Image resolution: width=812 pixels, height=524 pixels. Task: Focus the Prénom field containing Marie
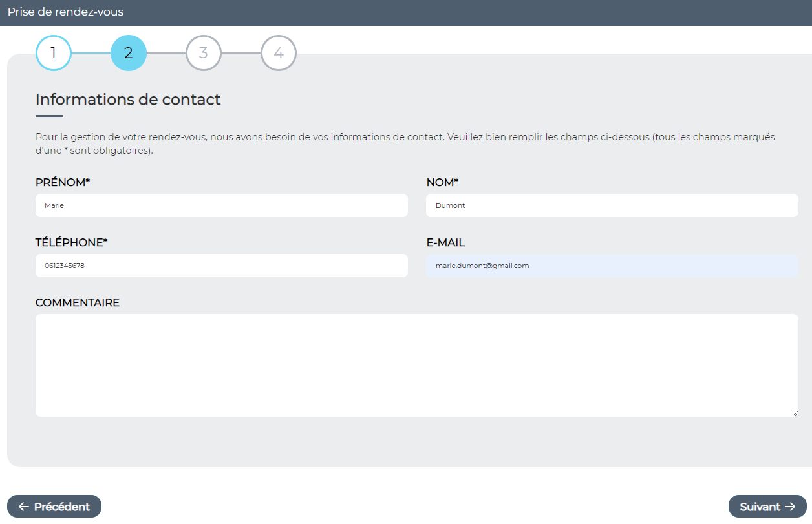[221, 205]
